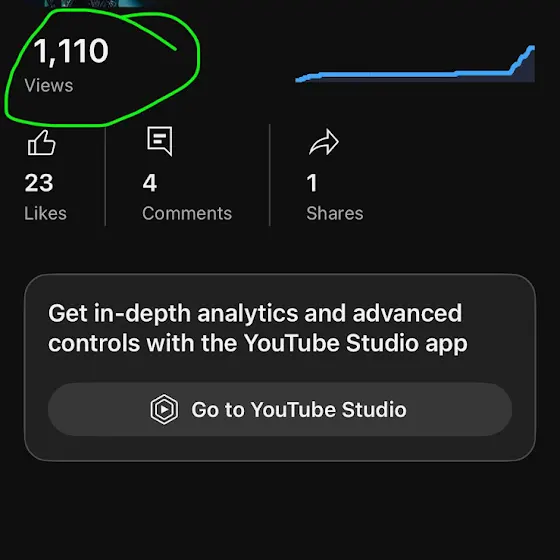
Task: Select the 1,110 views count
Action: point(71,51)
